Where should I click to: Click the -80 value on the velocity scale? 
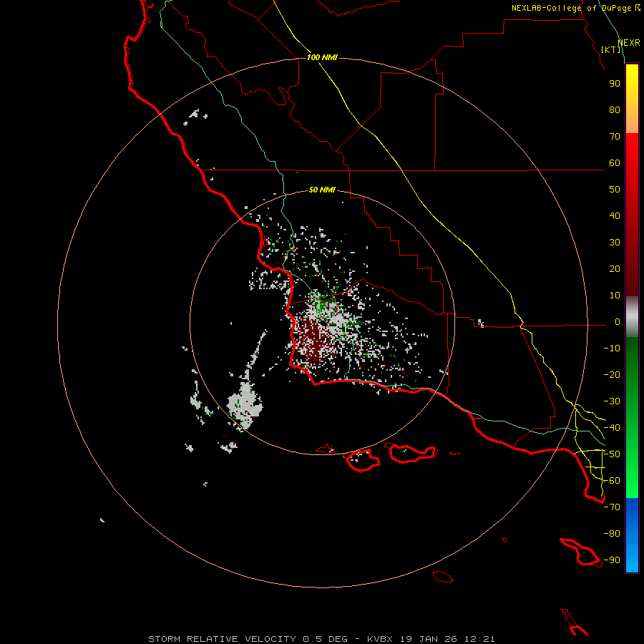(x=612, y=534)
